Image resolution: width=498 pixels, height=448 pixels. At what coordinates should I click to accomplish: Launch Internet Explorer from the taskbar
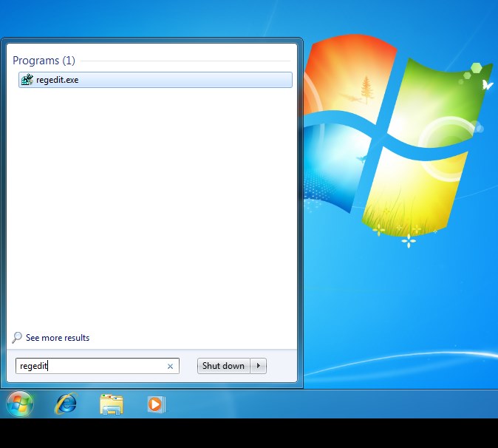click(66, 404)
